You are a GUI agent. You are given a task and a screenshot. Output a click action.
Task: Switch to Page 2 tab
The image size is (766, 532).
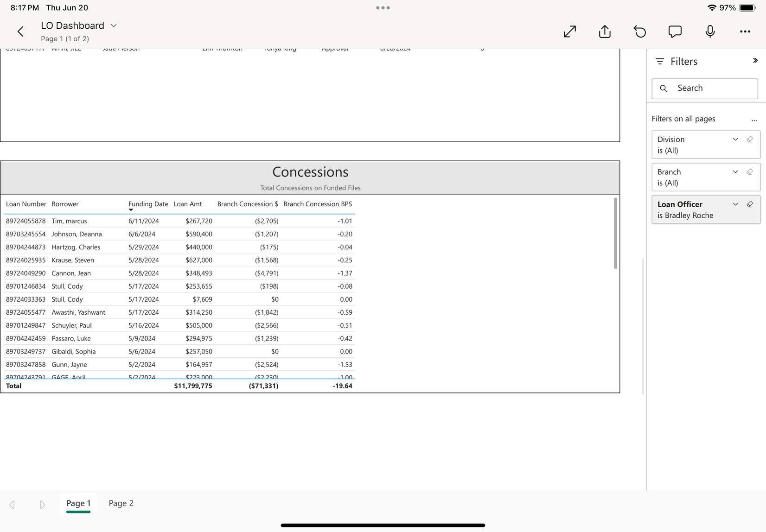[x=121, y=503]
